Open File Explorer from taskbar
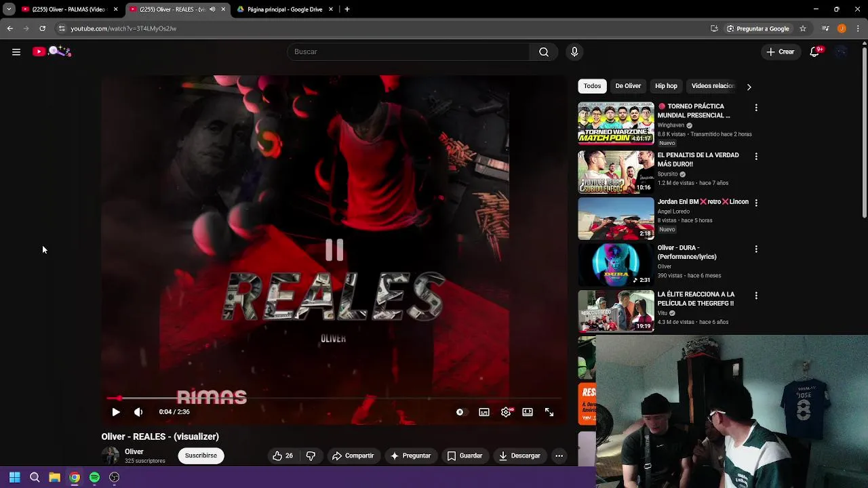This screenshot has width=868, height=488. point(54,477)
